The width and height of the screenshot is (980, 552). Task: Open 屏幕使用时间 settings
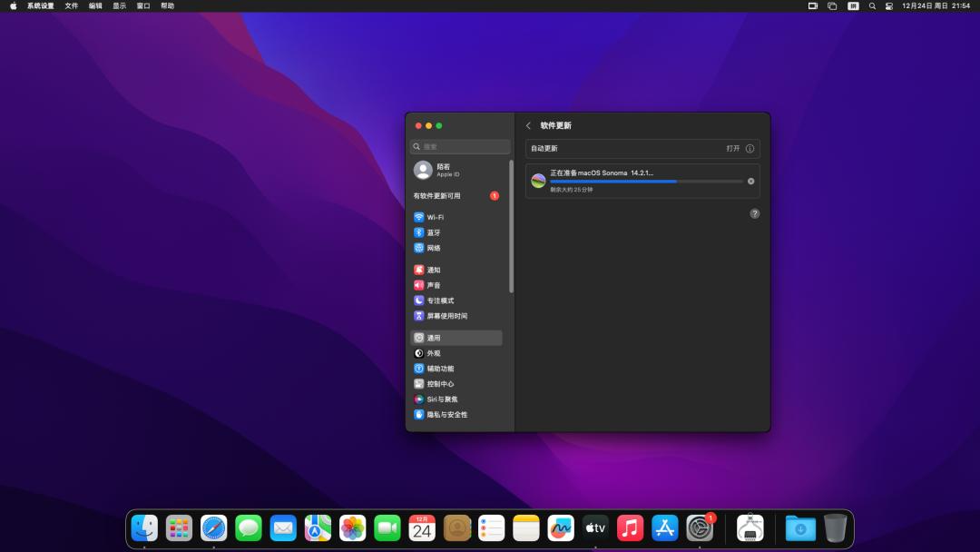click(x=443, y=316)
